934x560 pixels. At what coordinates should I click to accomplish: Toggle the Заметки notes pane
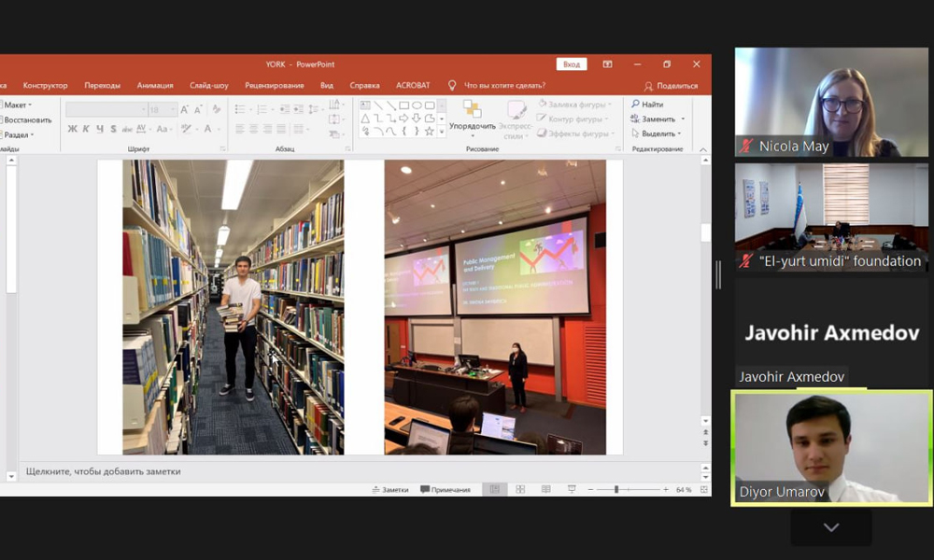tap(390, 489)
